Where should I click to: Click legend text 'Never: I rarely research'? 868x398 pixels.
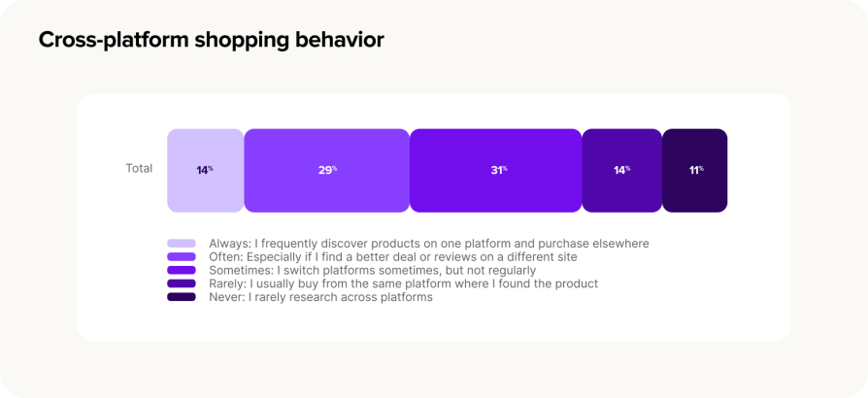pos(320,297)
